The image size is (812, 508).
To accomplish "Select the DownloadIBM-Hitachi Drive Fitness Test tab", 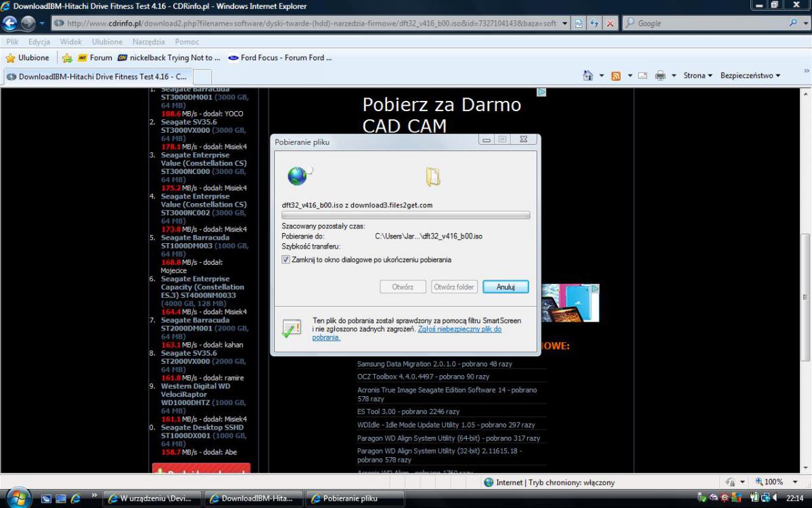I will (x=97, y=77).
